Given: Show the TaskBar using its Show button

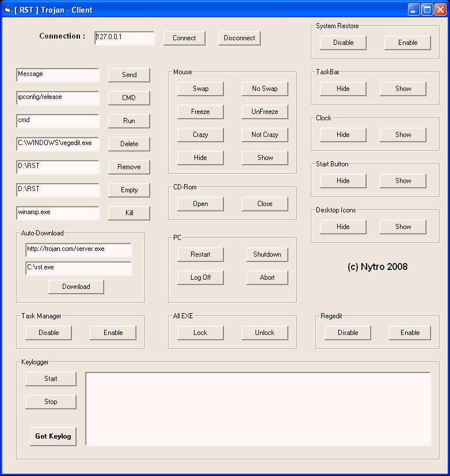Looking at the screenshot, I should (403, 89).
